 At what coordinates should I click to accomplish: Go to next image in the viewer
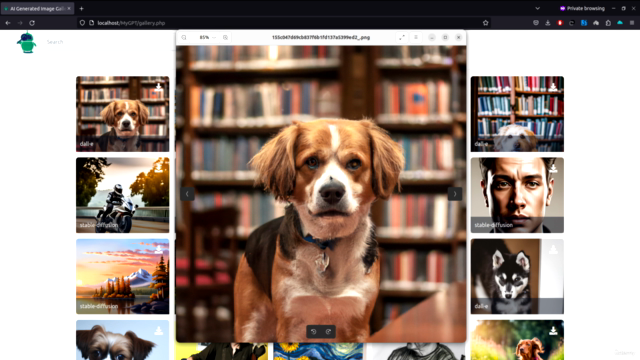coord(455,194)
